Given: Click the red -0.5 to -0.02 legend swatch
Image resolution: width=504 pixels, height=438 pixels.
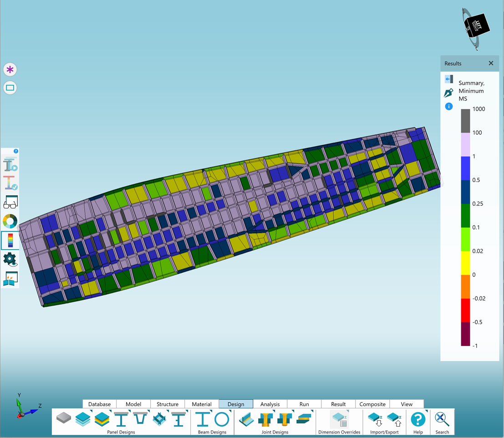Looking at the screenshot, I should coord(465,311).
